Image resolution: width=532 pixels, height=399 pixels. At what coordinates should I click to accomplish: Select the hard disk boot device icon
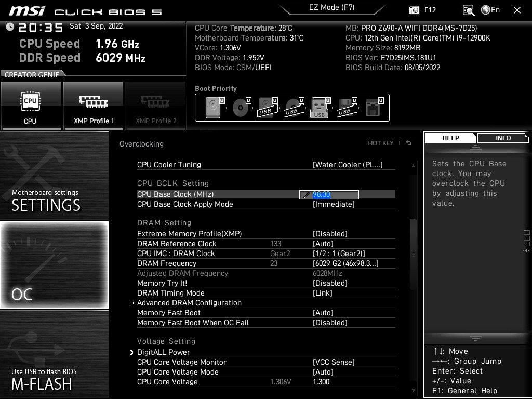[215, 108]
